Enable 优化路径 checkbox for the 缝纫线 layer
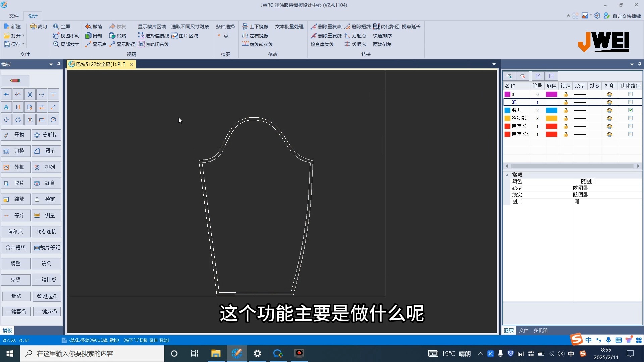644x362 pixels. point(631,118)
